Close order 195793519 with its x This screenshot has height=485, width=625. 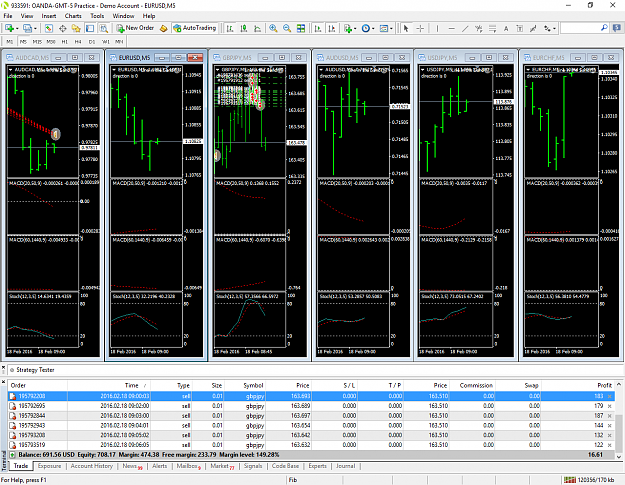609,445
